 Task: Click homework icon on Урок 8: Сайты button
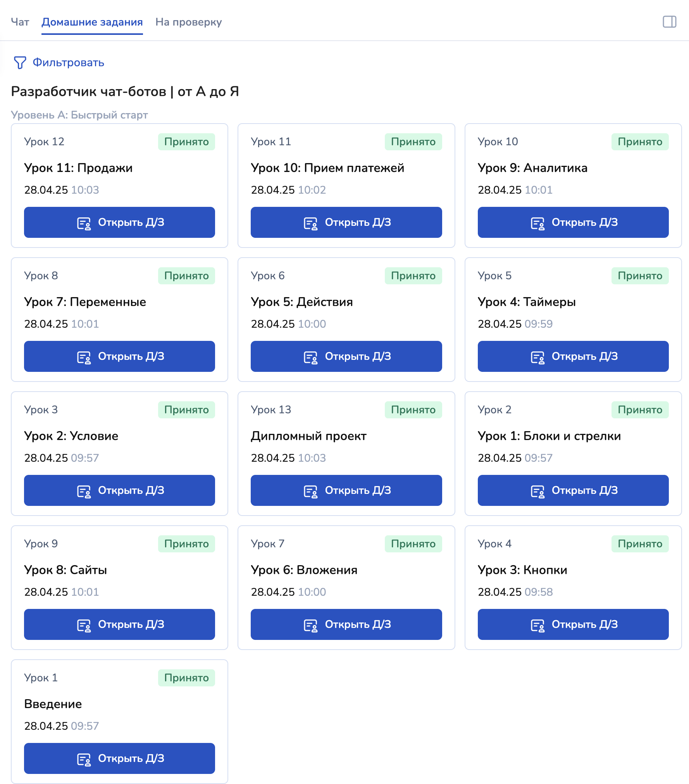[84, 626]
